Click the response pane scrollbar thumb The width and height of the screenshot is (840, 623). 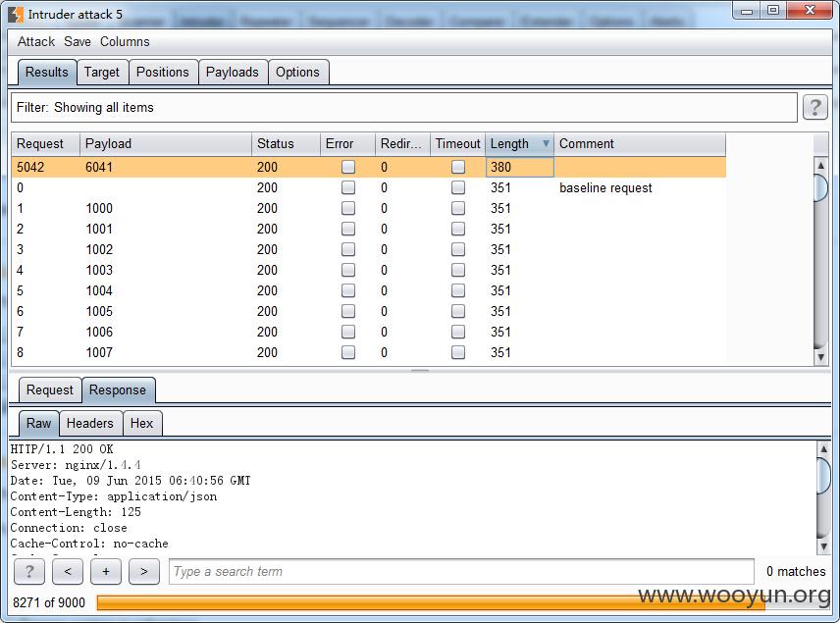823,475
